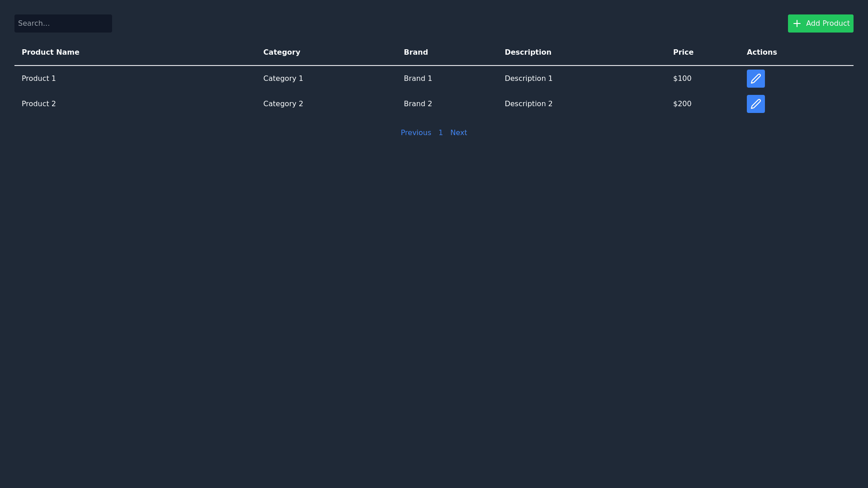This screenshot has height=488, width=868.
Task: Go to Previous page link
Action: coord(415,133)
